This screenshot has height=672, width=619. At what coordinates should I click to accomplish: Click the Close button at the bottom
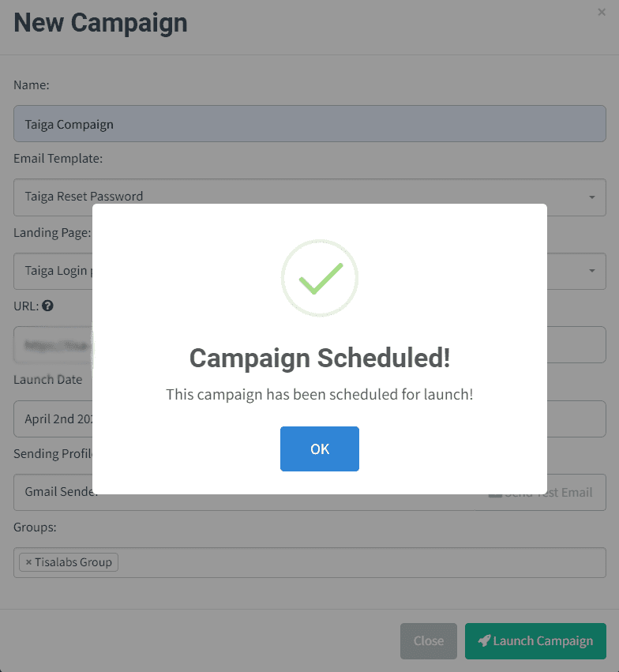pyautogui.click(x=429, y=640)
